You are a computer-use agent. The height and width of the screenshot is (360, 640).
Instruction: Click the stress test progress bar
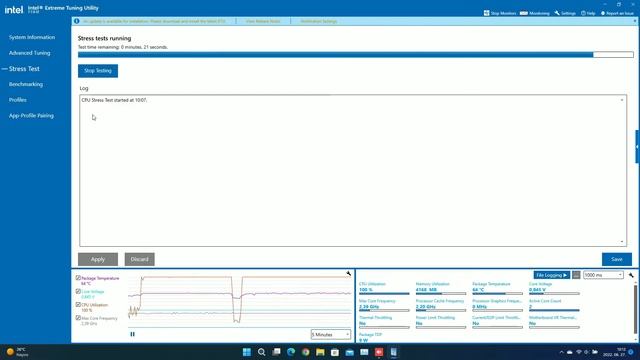click(x=356, y=55)
